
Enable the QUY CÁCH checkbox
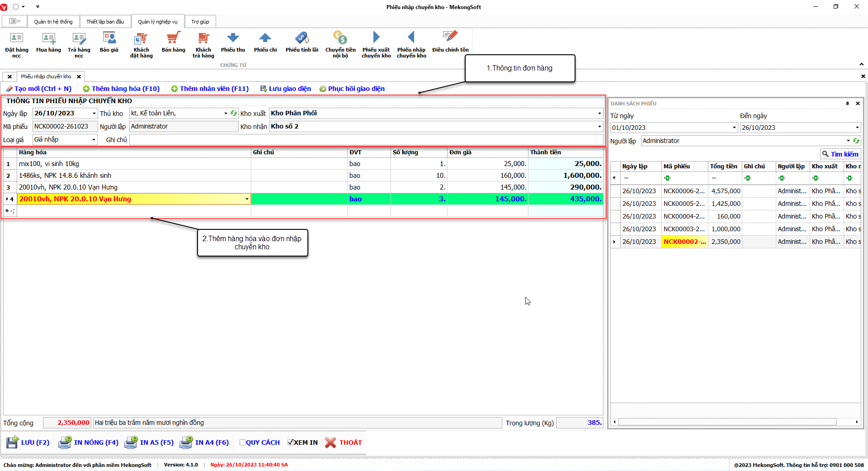(243, 442)
